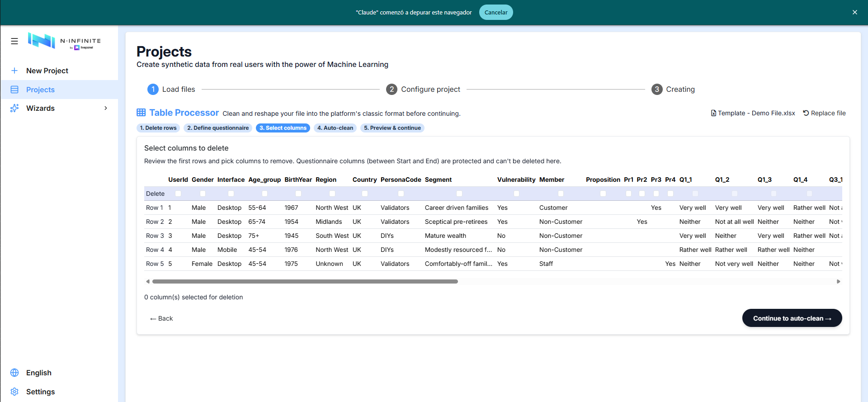This screenshot has height=402, width=868.
Task: Click the step 1 Load files circle
Action: coord(153,89)
